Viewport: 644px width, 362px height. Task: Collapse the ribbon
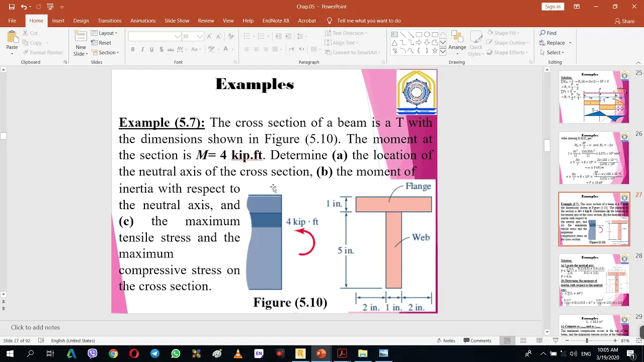pyautogui.click(x=638, y=62)
